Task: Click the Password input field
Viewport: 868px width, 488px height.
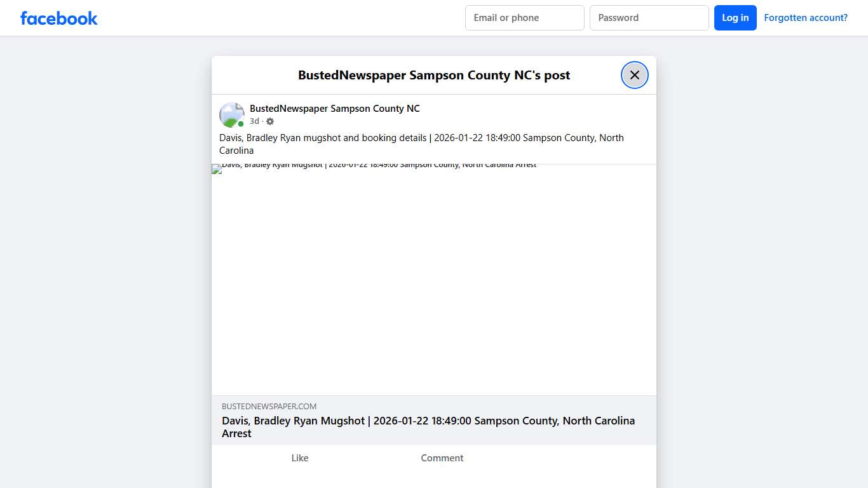Action: (x=649, y=18)
